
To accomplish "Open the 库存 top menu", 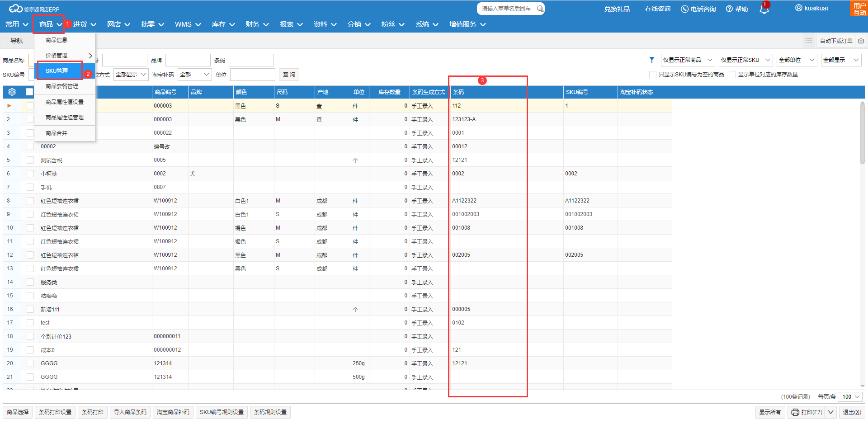I will [x=223, y=24].
